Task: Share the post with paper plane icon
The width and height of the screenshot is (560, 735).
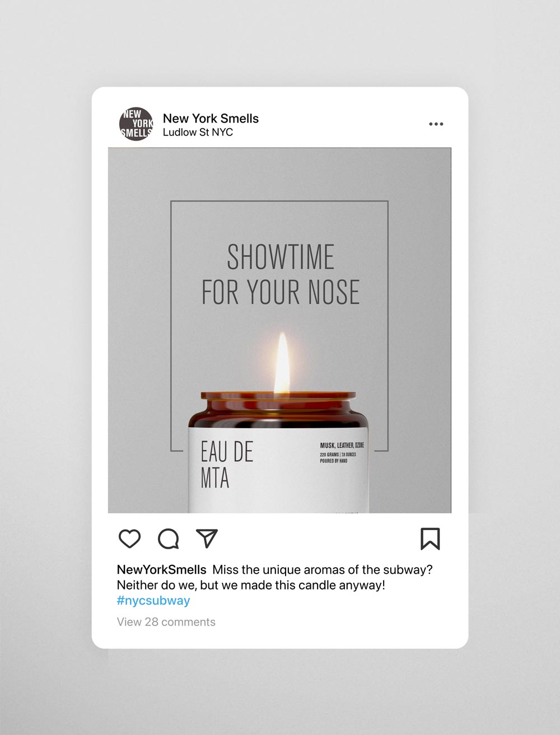Action: [207, 538]
